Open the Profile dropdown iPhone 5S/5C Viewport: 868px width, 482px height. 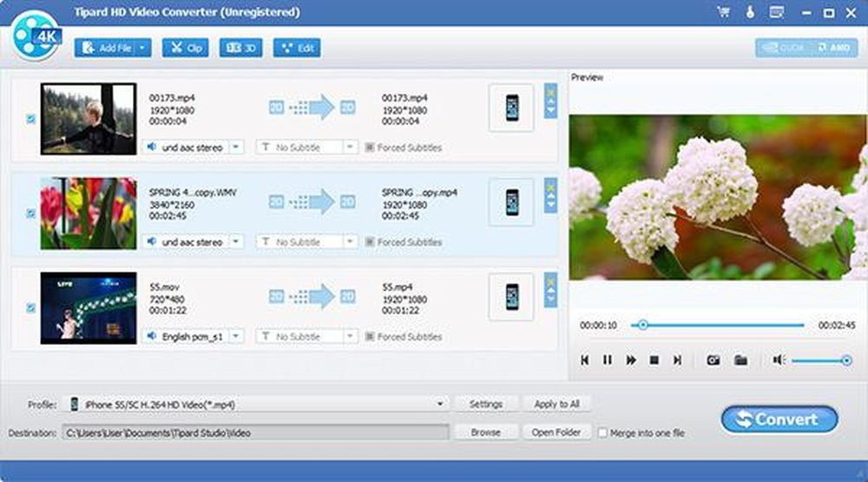coord(257,405)
